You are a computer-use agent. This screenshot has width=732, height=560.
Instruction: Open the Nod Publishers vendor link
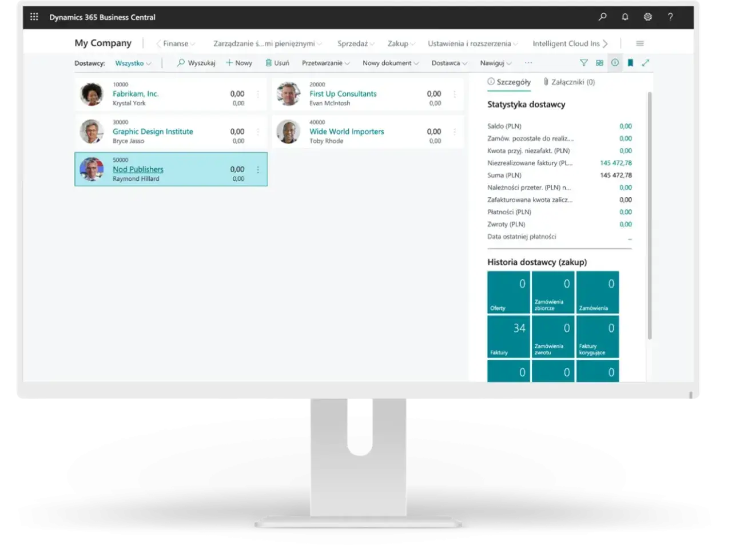pos(138,169)
